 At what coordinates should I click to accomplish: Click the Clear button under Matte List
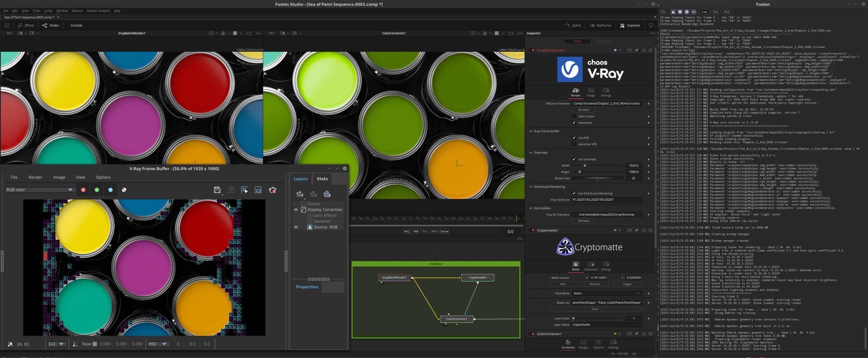click(595, 309)
